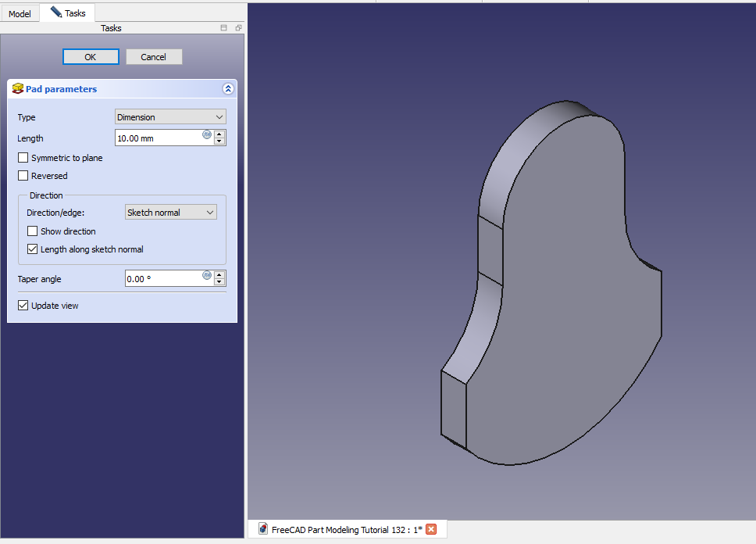Tick the Reversed checkbox
This screenshot has height=544, width=756.
tap(23, 176)
